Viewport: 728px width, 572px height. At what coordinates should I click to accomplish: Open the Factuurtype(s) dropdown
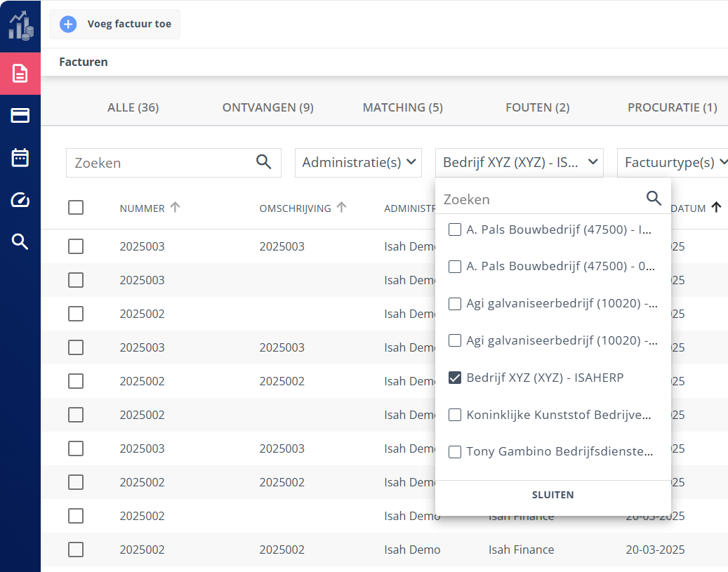tap(672, 162)
